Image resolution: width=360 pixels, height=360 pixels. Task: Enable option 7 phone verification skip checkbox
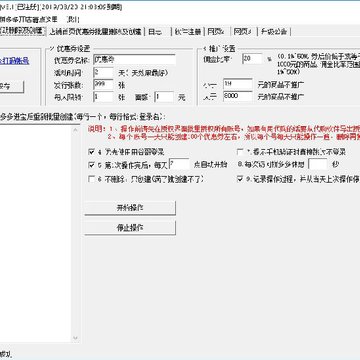(240, 152)
